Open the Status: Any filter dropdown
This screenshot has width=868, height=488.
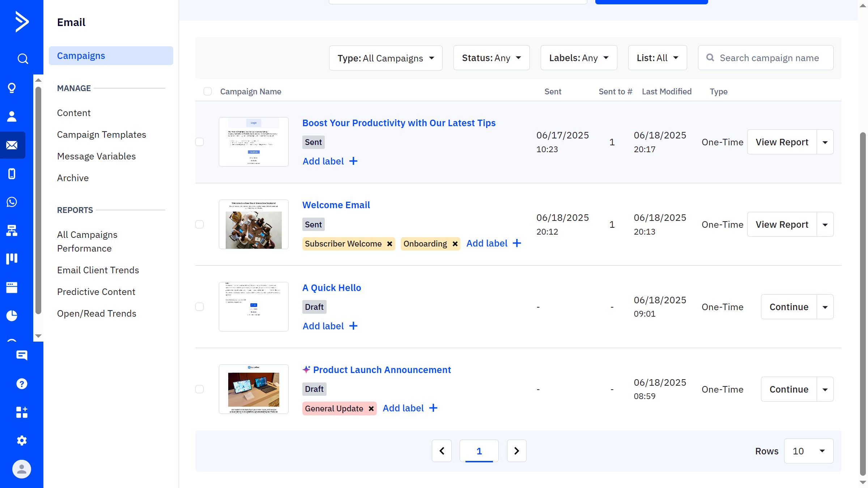[x=491, y=58]
